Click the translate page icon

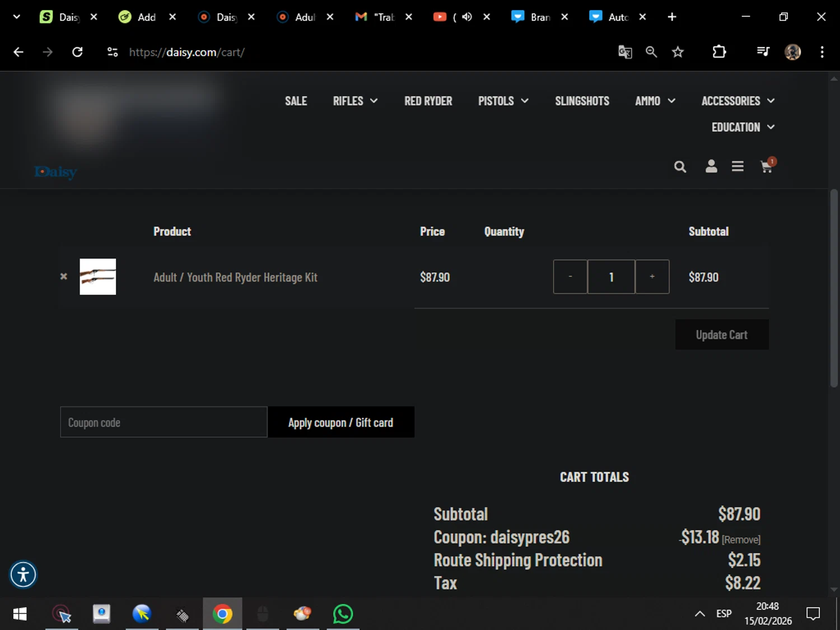(x=625, y=52)
